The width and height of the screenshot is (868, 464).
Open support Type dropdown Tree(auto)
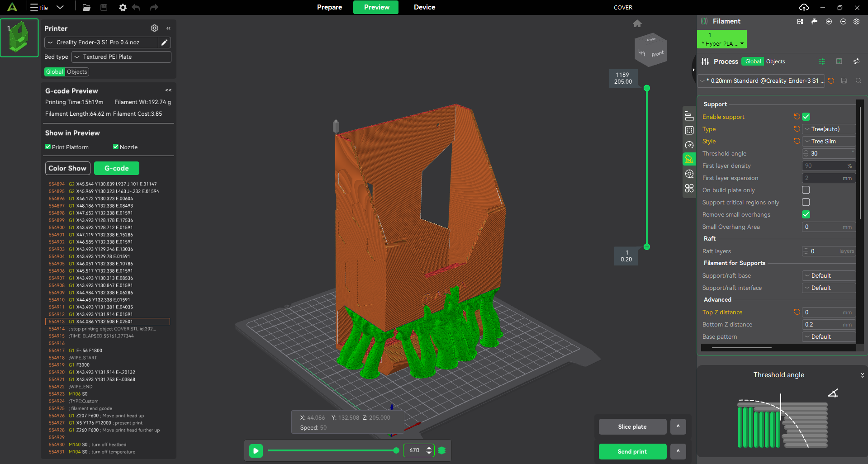(x=829, y=129)
